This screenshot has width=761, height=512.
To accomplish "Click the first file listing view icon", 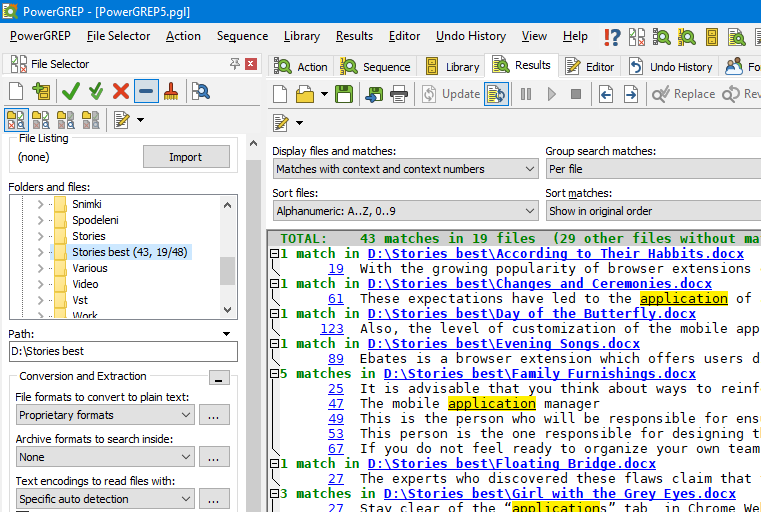I will pyautogui.click(x=16, y=120).
